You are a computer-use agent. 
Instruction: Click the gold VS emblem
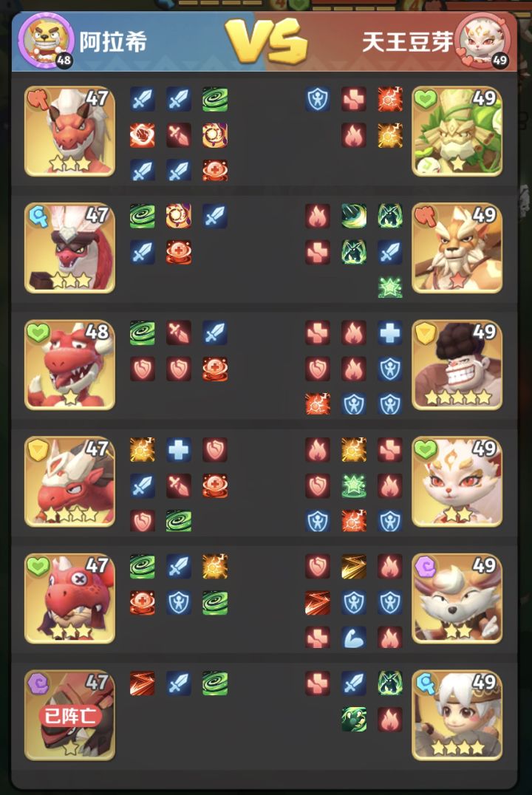click(x=266, y=41)
